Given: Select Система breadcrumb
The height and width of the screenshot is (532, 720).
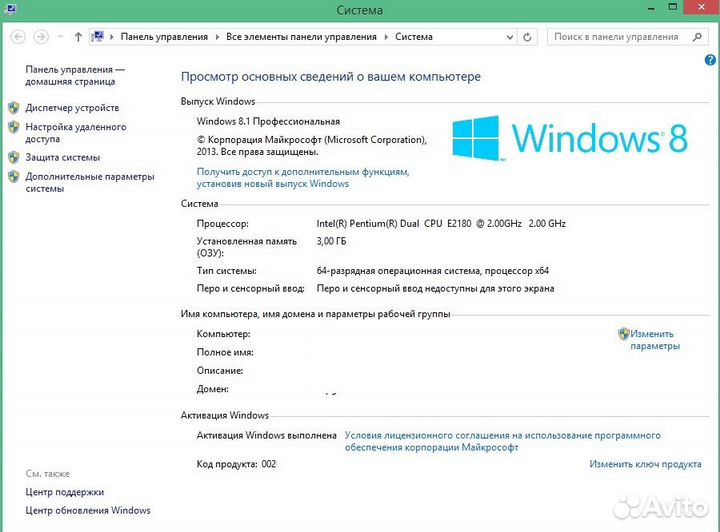Looking at the screenshot, I should (414, 37).
